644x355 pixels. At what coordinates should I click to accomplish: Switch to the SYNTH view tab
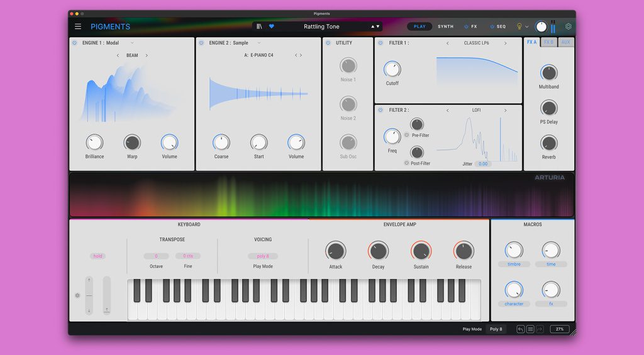[446, 26]
